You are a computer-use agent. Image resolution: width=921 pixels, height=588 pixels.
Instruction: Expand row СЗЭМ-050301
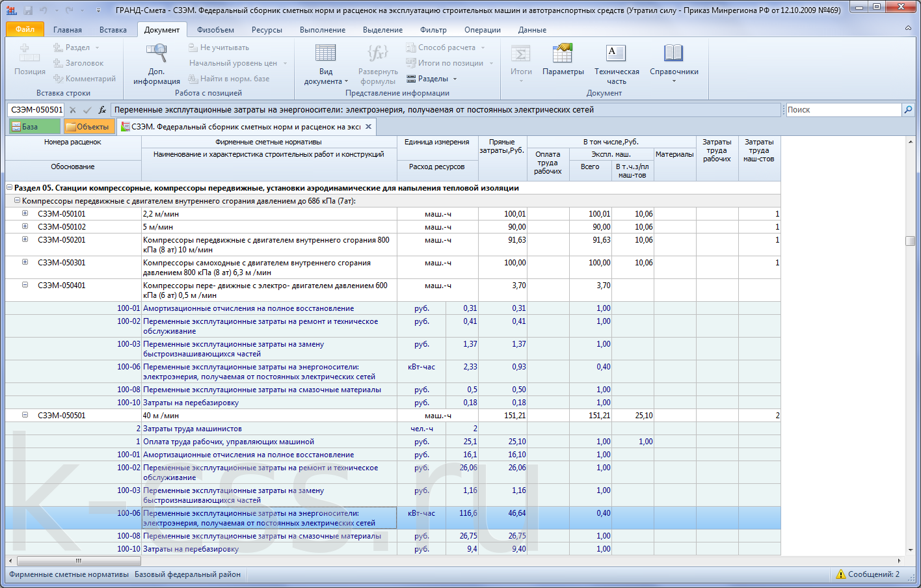pyautogui.click(x=25, y=262)
